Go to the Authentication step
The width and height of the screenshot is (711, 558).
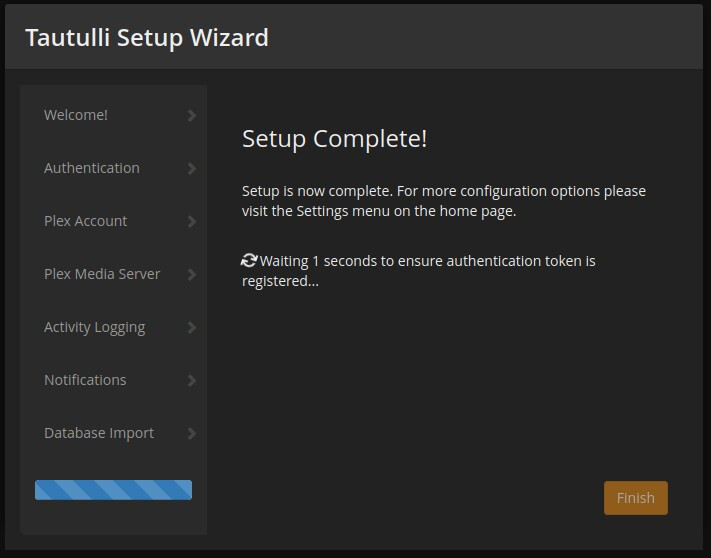92,168
